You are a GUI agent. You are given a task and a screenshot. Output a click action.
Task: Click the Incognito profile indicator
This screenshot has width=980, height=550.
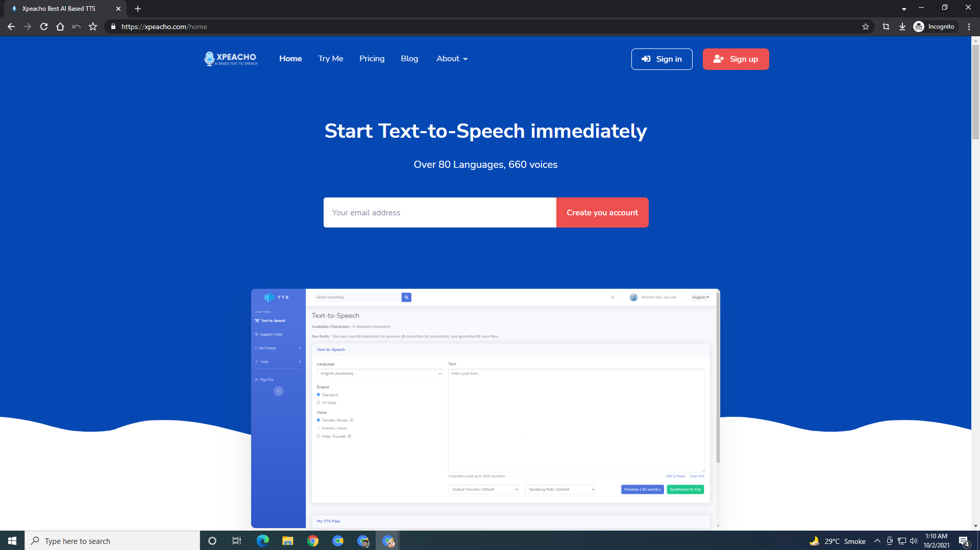934,27
